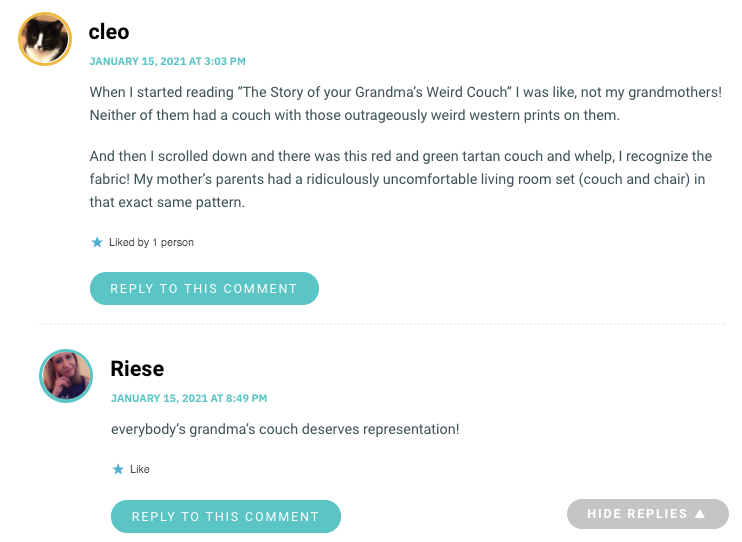Click the yellow ring around cleo's avatar
Image resolution: width=742 pixels, height=542 pixels.
pyautogui.click(x=45, y=13)
